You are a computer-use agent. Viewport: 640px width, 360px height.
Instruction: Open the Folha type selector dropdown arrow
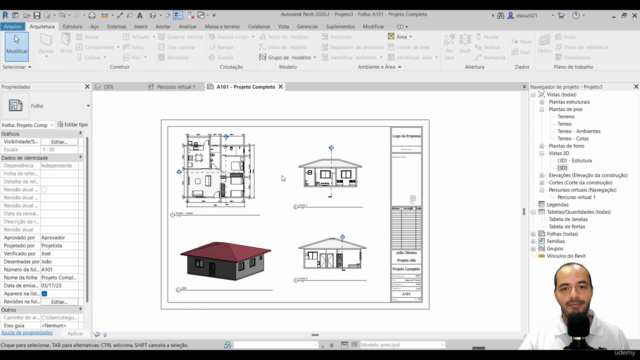[88, 106]
